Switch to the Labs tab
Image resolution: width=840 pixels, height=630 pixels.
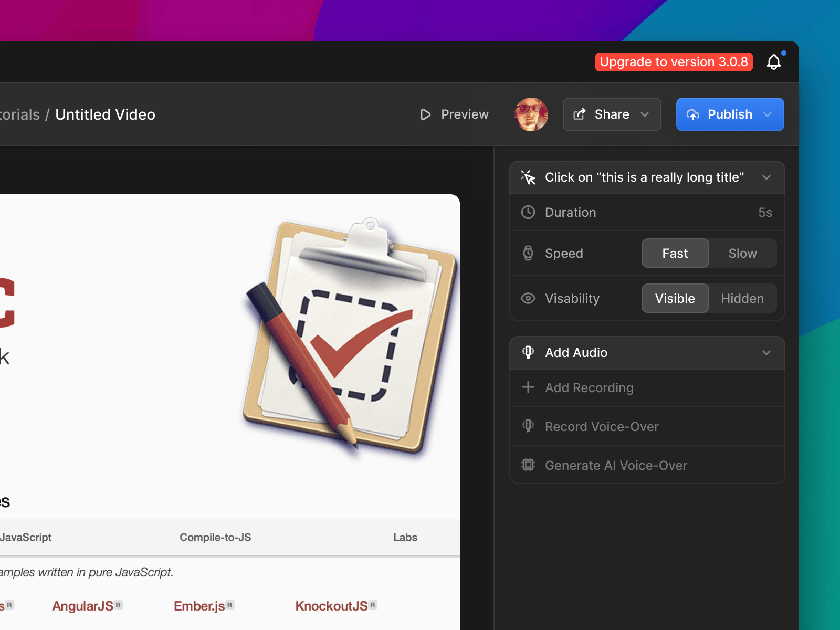click(405, 537)
